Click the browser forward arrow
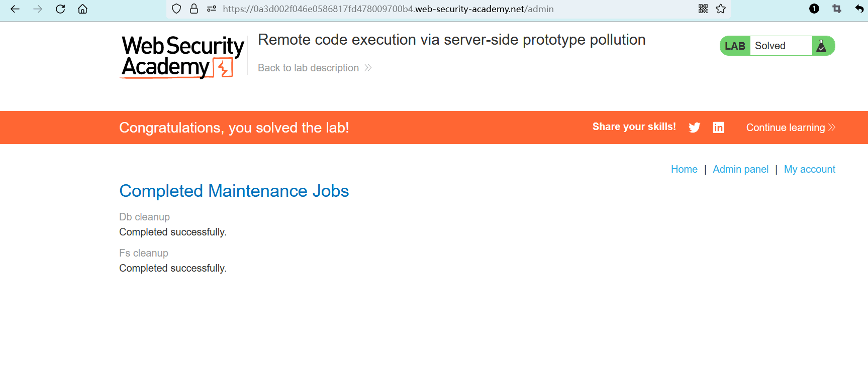Screen dimensions: 868x370 coord(38,9)
